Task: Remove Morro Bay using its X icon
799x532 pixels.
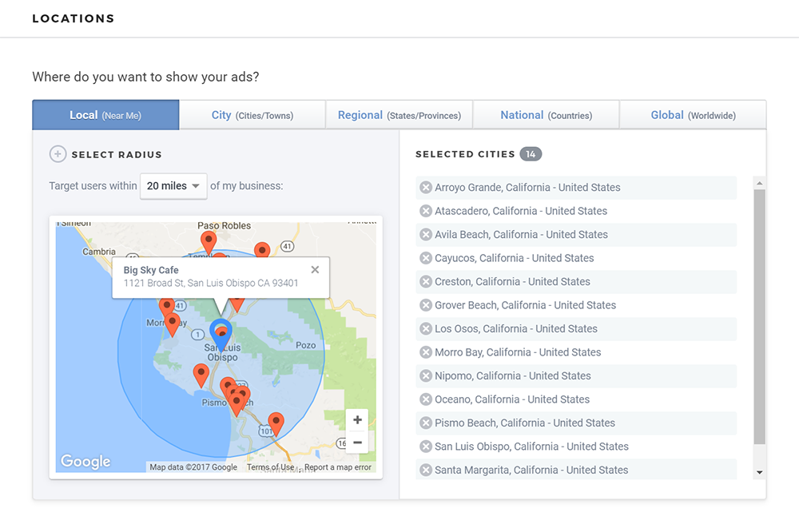Action: [x=425, y=351]
